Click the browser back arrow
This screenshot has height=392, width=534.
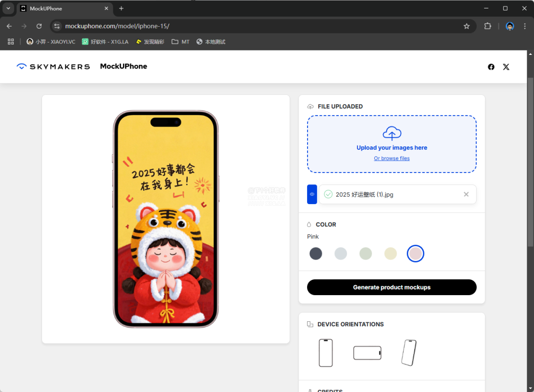pos(9,26)
